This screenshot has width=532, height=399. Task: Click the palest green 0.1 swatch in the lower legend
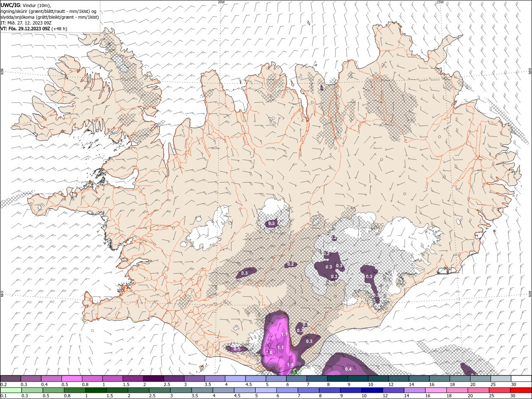[11, 390]
